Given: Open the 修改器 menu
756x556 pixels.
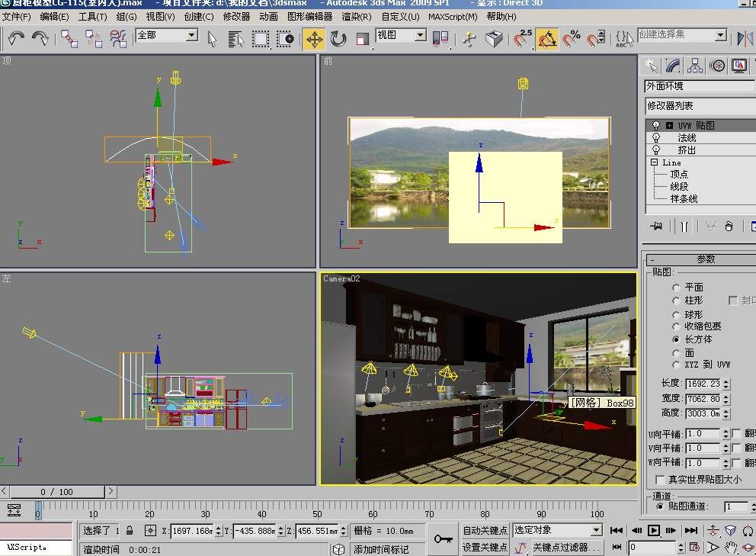Looking at the screenshot, I should (236, 17).
